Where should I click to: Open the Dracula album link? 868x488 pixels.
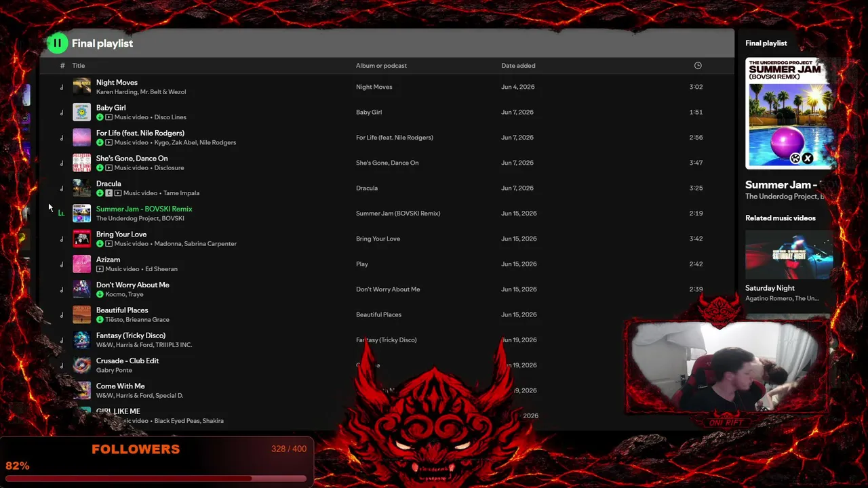[x=367, y=188]
